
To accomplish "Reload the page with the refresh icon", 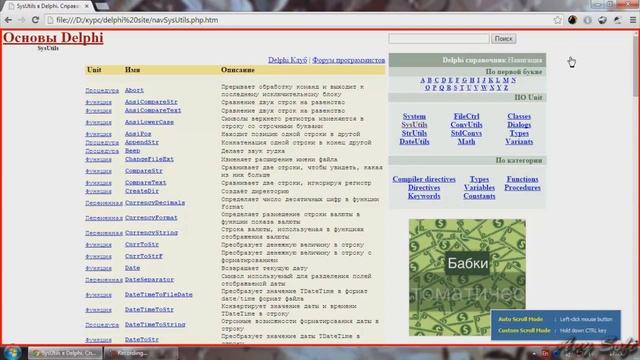I will (36, 20).
